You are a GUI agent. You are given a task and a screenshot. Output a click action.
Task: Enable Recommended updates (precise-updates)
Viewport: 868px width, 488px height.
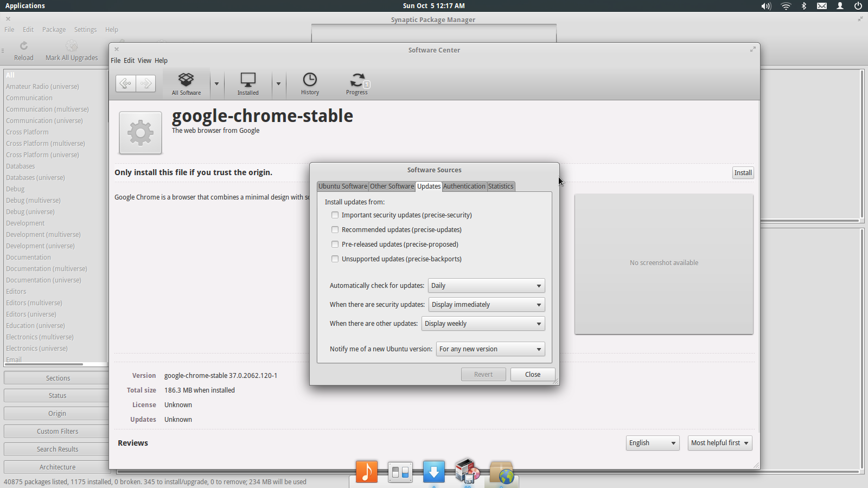(x=335, y=230)
